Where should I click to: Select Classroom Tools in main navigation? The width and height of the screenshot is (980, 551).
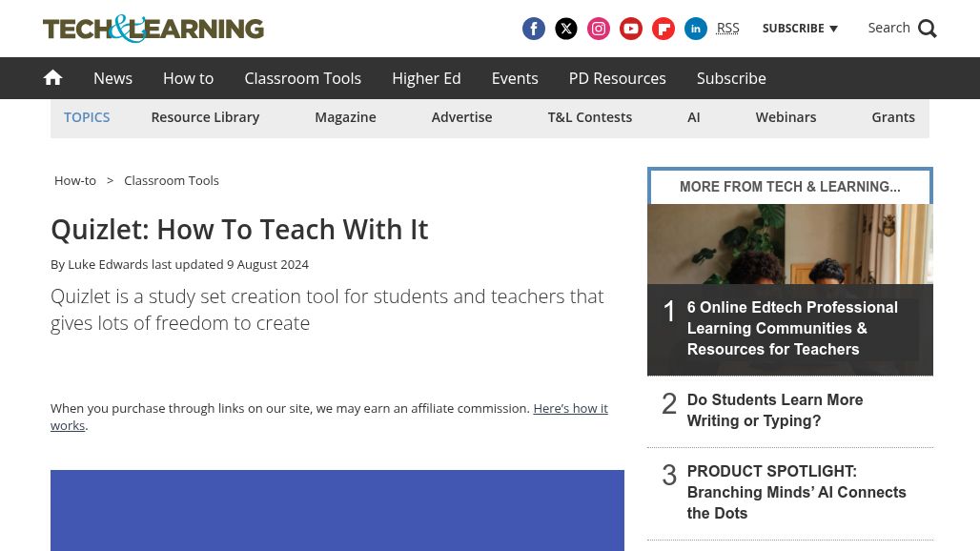tap(302, 78)
